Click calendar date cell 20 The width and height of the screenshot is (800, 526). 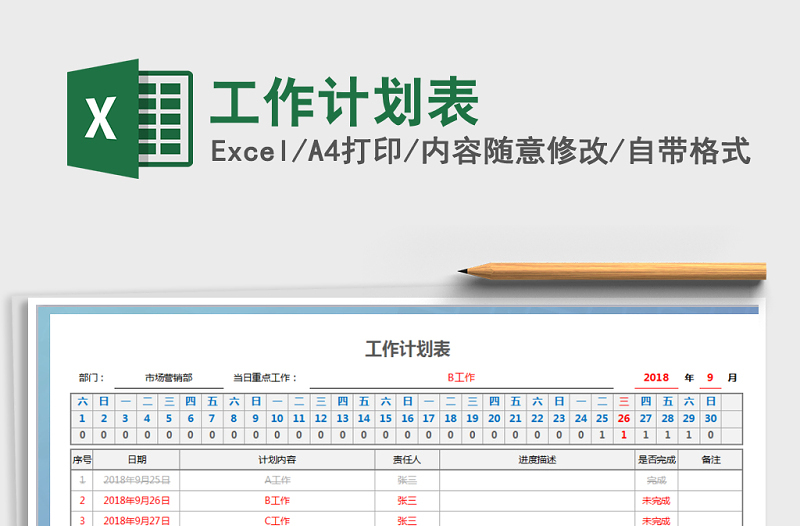494,418
